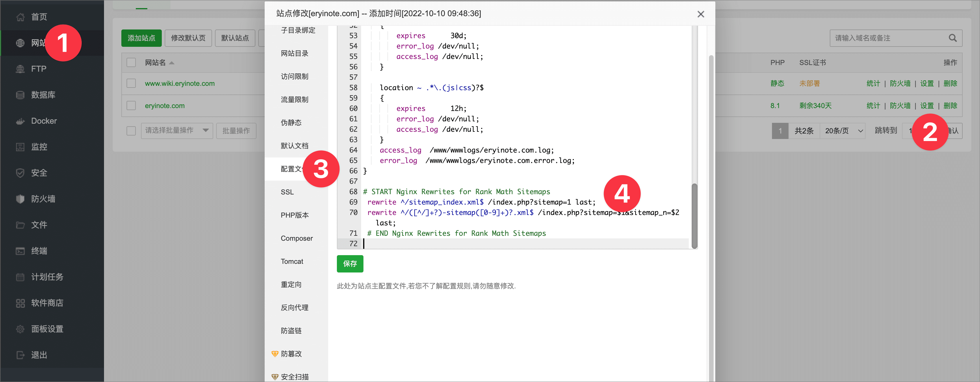The height and width of the screenshot is (382, 980).
Task: Click the 退出 logout icon
Action: [x=20, y=355]
